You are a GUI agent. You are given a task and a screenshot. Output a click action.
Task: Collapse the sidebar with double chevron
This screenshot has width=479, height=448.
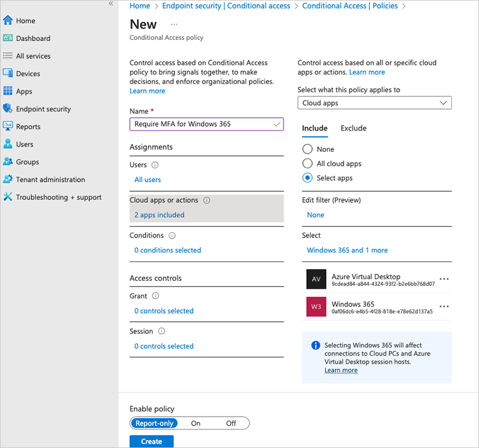point(111,3)
